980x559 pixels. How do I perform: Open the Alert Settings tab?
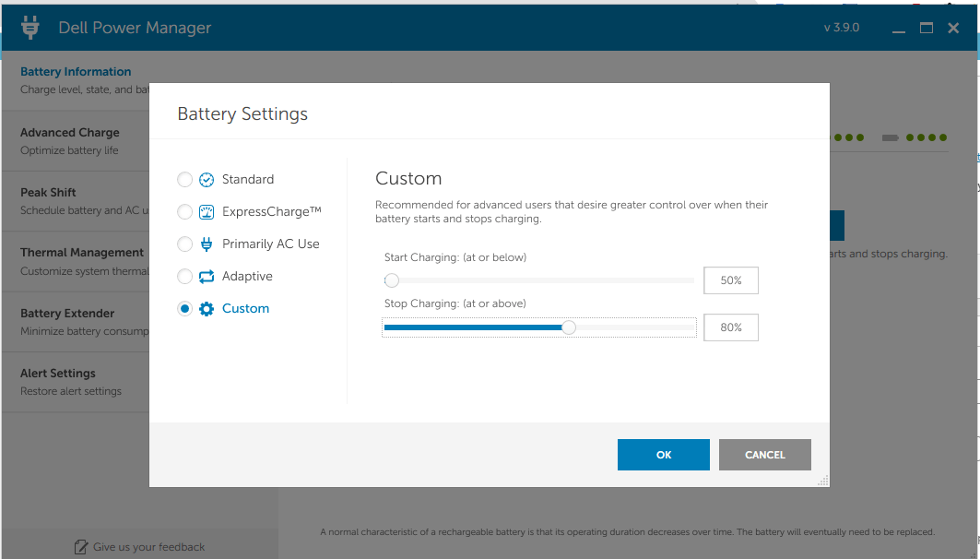pyautogui.click(x=76, y=382)
